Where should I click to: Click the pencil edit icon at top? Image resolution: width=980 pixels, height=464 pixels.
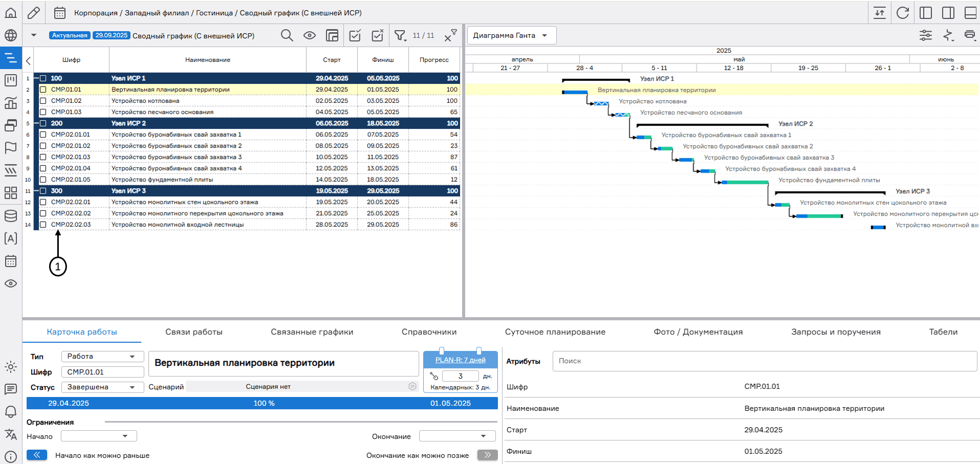click(34, 13)
